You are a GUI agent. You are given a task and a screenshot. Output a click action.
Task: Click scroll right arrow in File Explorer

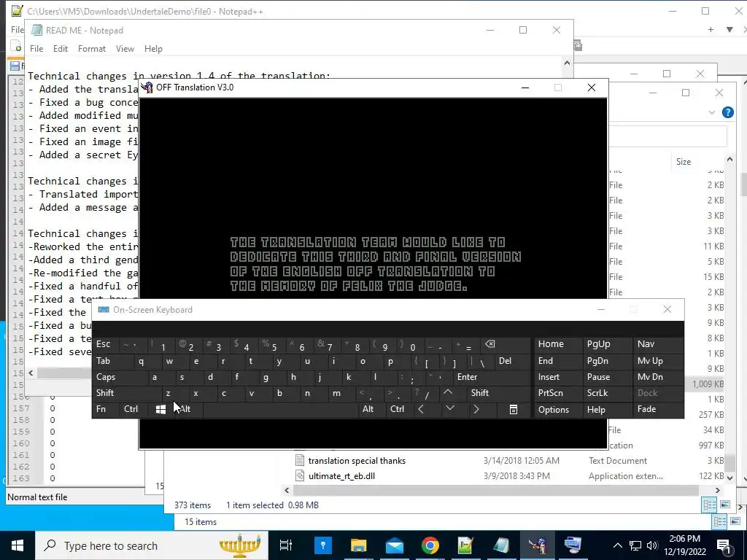click(x=718, y=490)
